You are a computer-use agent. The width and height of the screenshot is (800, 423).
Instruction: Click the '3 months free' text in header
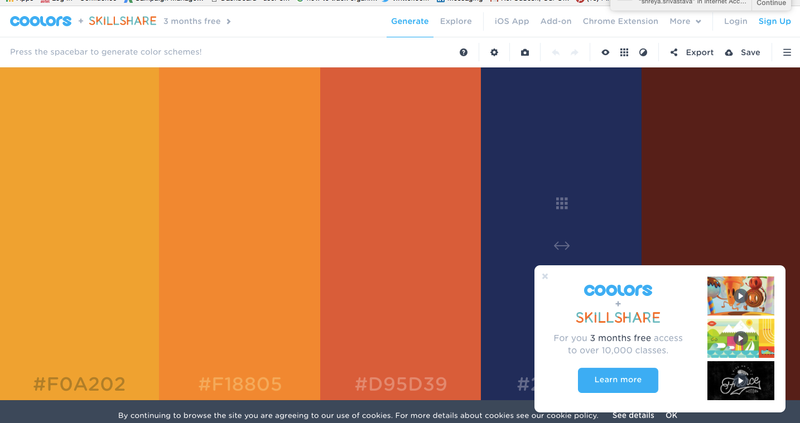pos(192,21)
